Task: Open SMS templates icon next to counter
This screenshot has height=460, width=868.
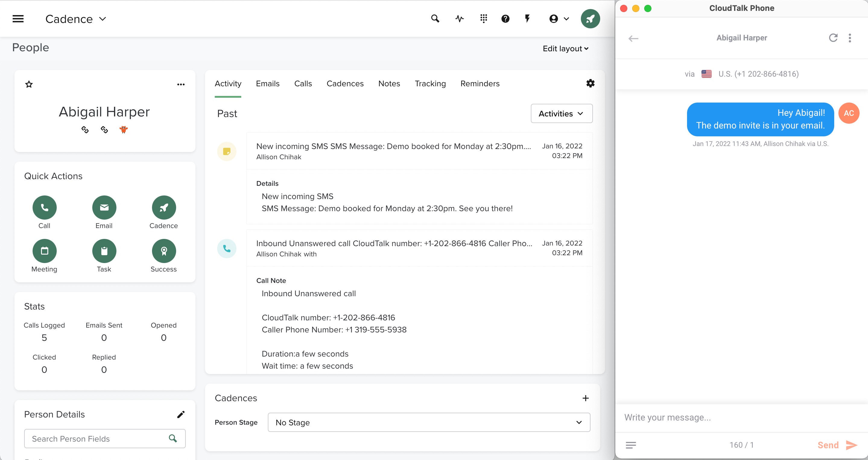Action: tap(631, 445)
